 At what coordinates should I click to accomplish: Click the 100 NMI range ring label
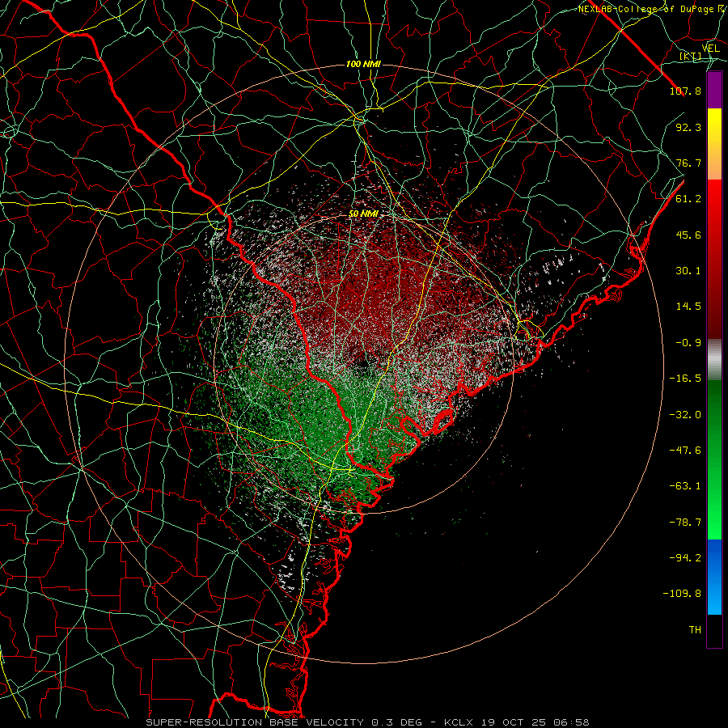pyautogui.click(x=363, y=64)
